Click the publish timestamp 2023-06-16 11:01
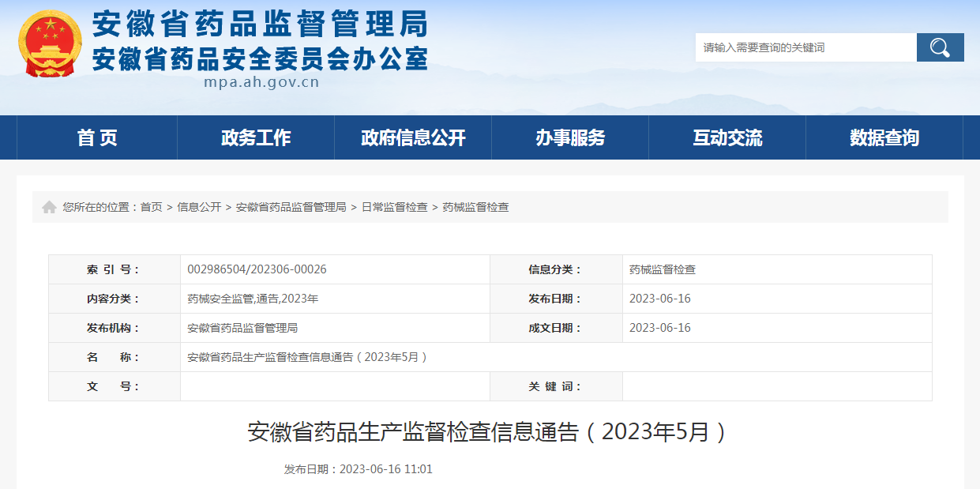980x489 pixels. 386,469
